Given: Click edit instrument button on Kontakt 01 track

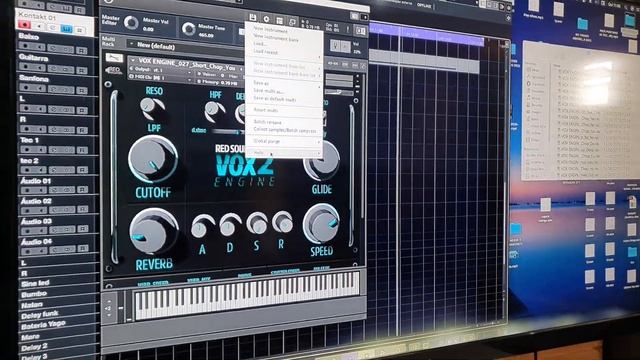Looking at the screenshot, I should (52, 28).
